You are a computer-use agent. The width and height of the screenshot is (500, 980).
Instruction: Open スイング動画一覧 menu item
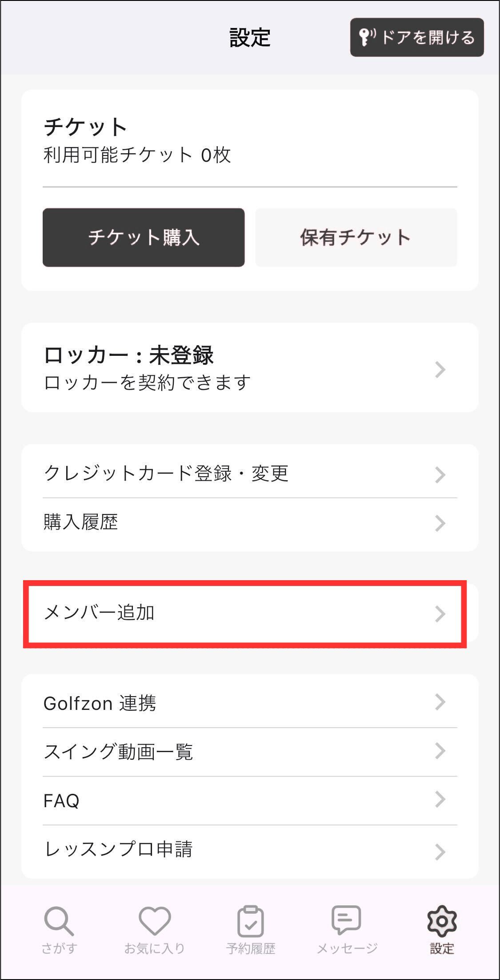pyautogui.click(x=118, y=752)
